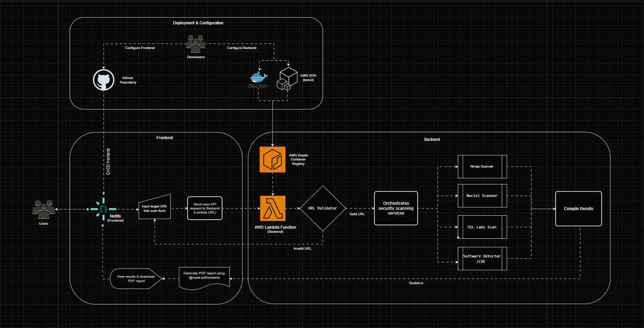
Task: Select the URL Validator diamond
Action: click(x=323, y=208)
